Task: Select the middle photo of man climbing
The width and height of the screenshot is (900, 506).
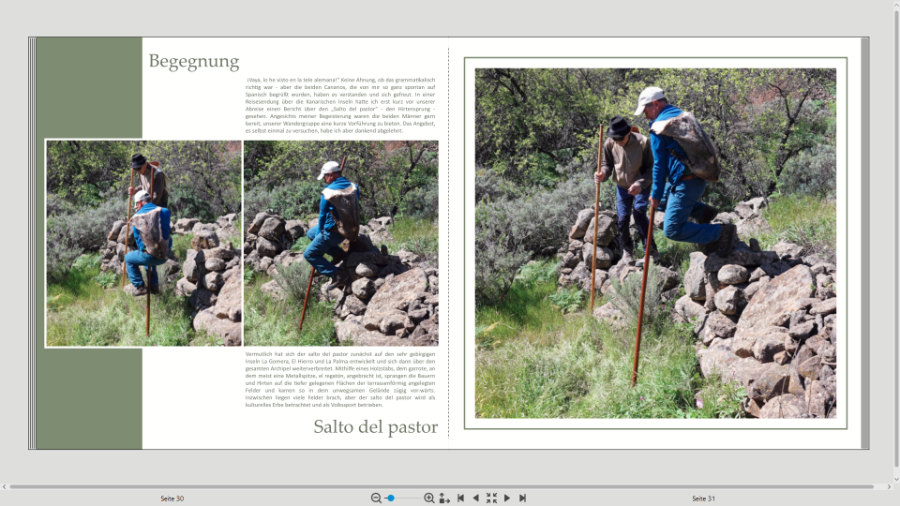Action: tap(341, 243)
